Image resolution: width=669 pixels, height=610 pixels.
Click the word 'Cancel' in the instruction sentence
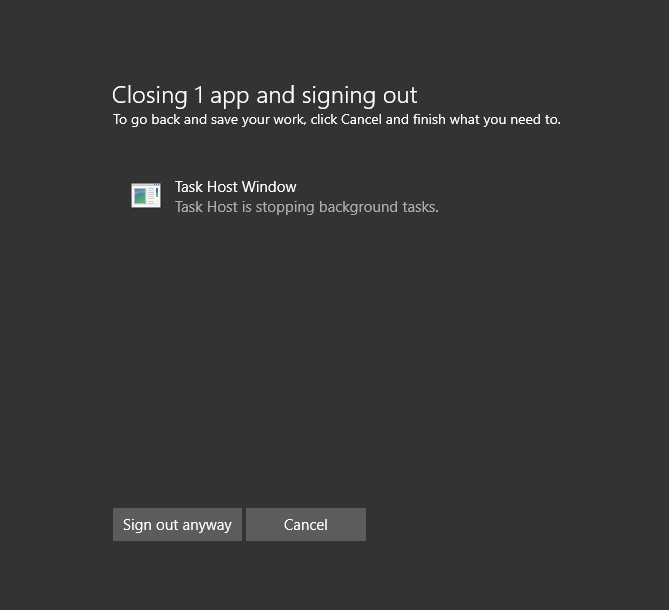point(361,119)
